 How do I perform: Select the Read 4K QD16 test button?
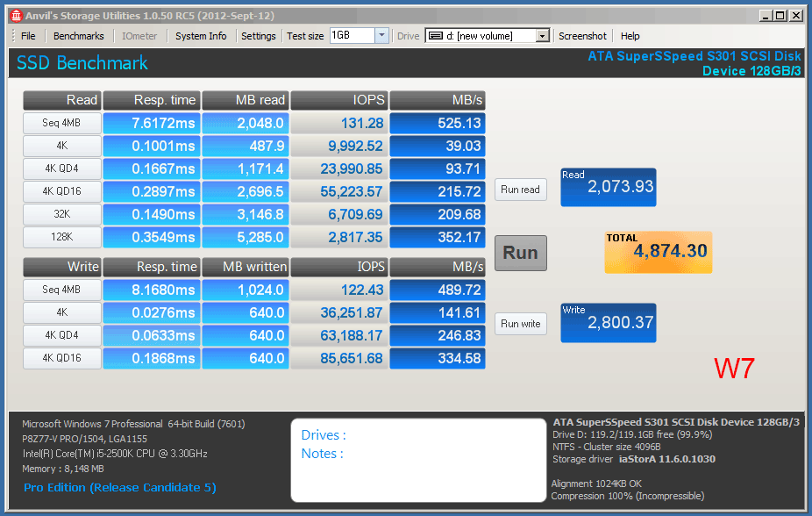pyautogui.click(x=61, y=192)
